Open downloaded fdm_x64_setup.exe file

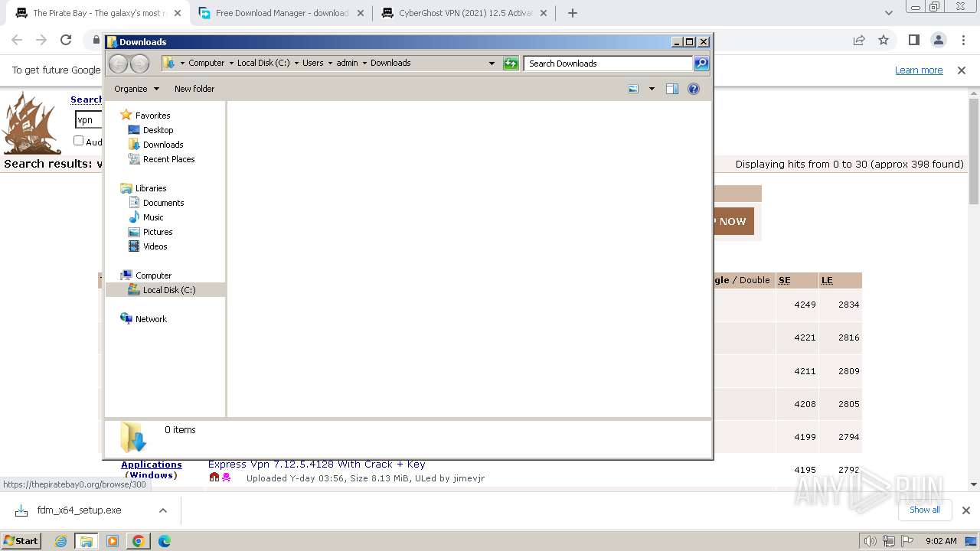click(79, 510)
